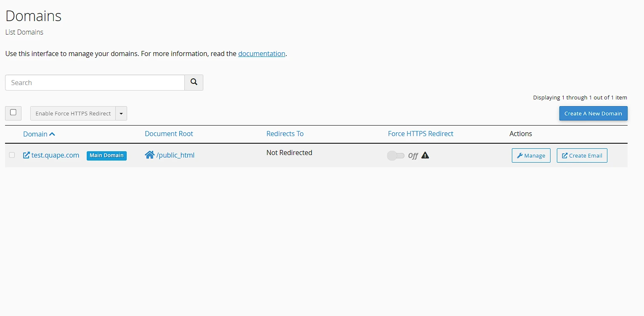This screenshot has width=644, height=316.
Task: Click the Actions column header text
Action: [521, 134]
